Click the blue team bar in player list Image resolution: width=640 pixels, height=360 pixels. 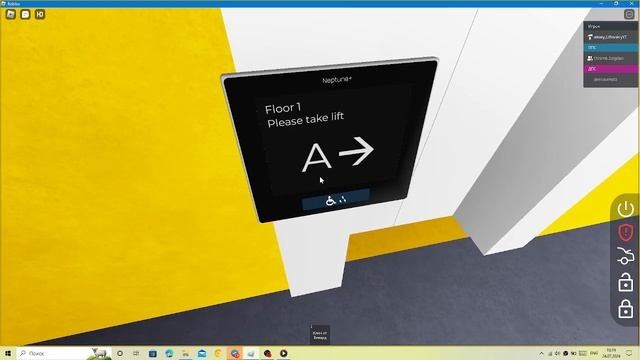(x=611, y=47)
